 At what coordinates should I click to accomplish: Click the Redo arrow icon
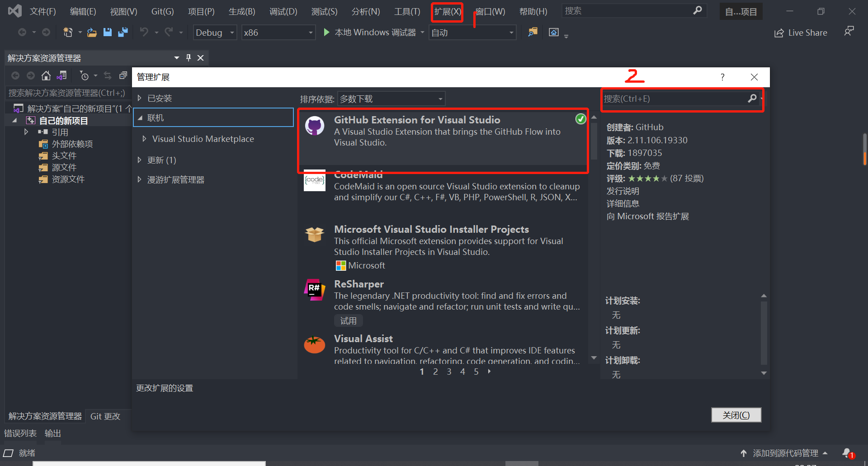pos(169,32)
